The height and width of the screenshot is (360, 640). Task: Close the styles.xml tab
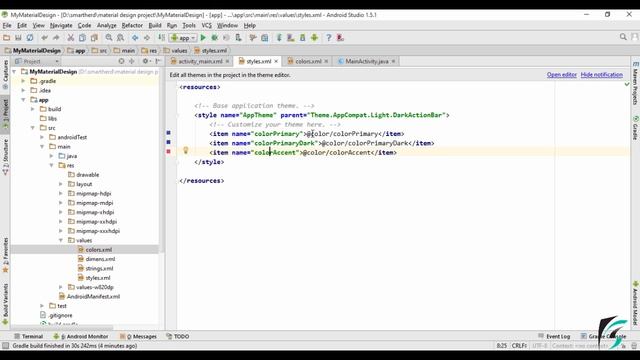pos(276,61)
